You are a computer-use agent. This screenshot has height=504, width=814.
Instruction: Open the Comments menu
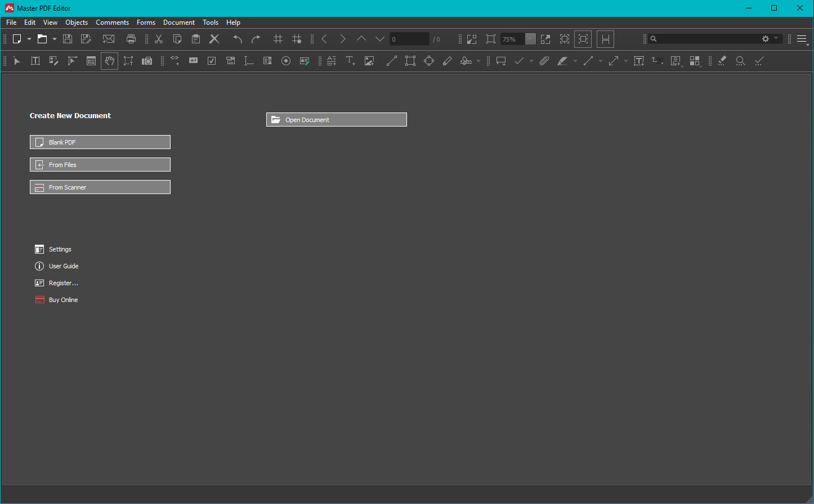113,22
